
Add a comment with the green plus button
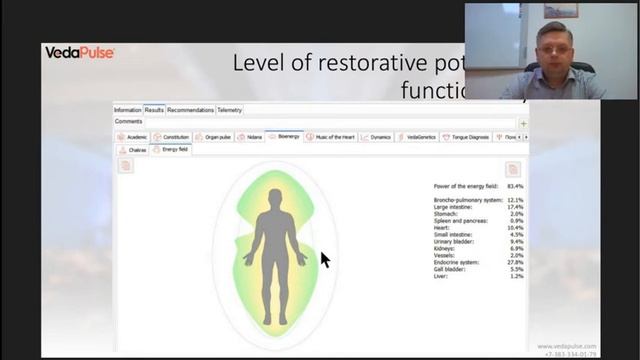click(523, 123)
